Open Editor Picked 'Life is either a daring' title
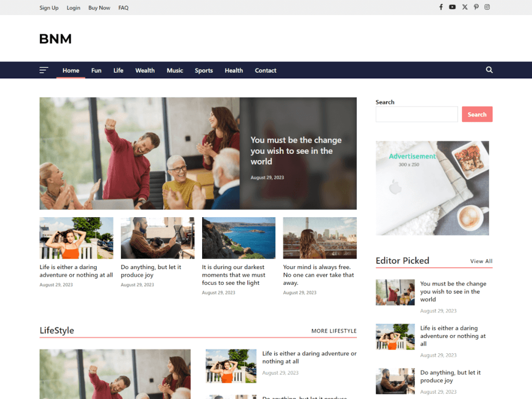532x399 pixels. point(453,336)
